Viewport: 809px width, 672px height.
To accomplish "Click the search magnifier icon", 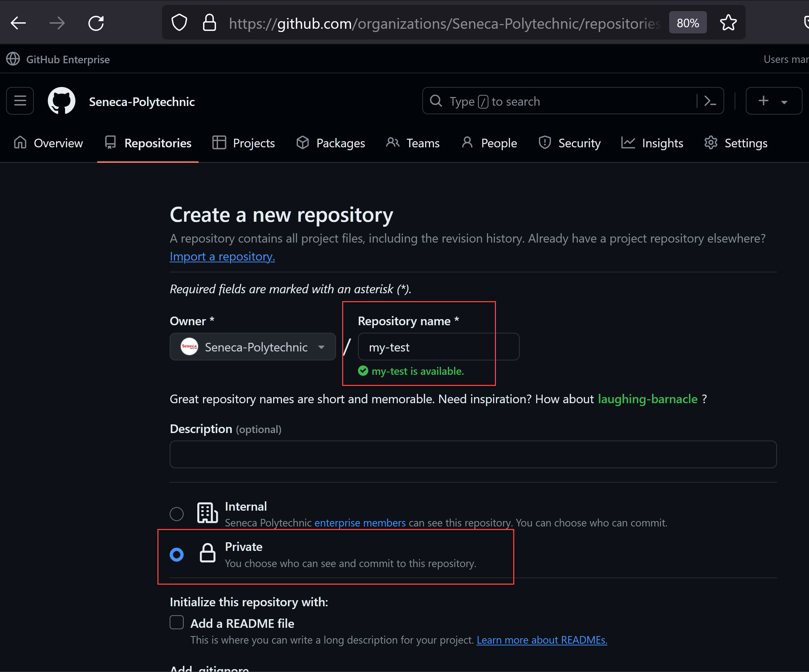I will 436,101.
